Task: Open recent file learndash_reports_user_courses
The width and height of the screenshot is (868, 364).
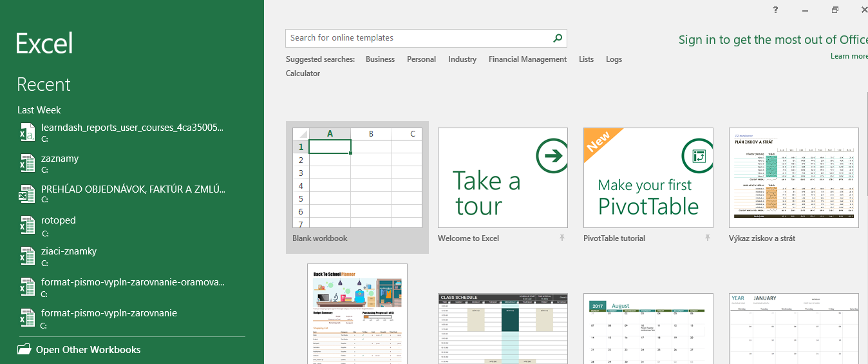Action: pos(131,133)
